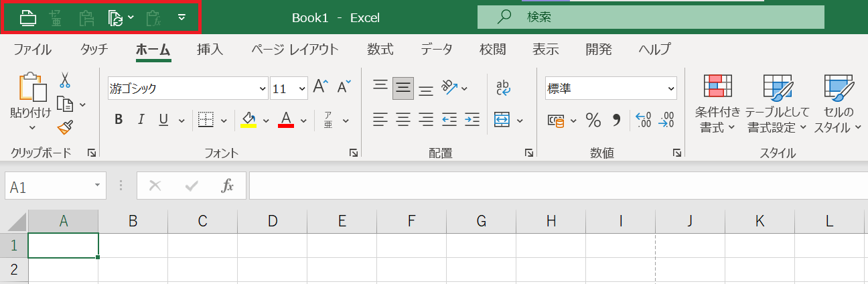The image size is (868, 284).
Task: Click the percent style icon
Action: coord(593,120)
